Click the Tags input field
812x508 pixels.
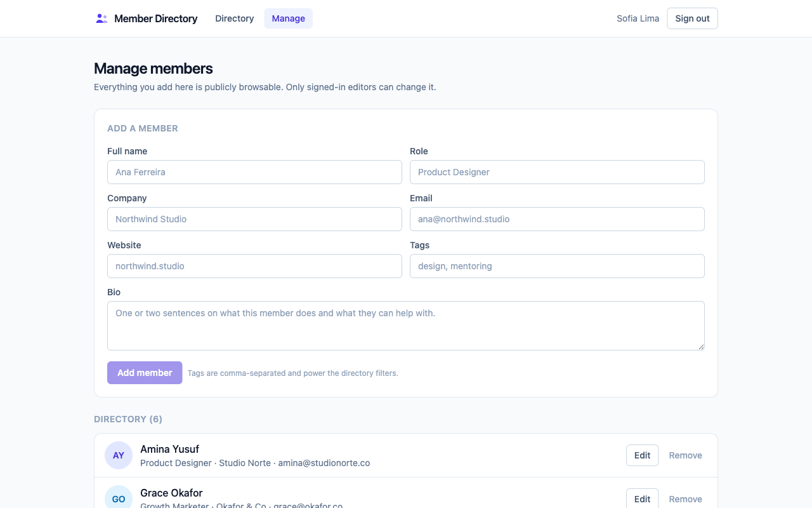point(557,266)
